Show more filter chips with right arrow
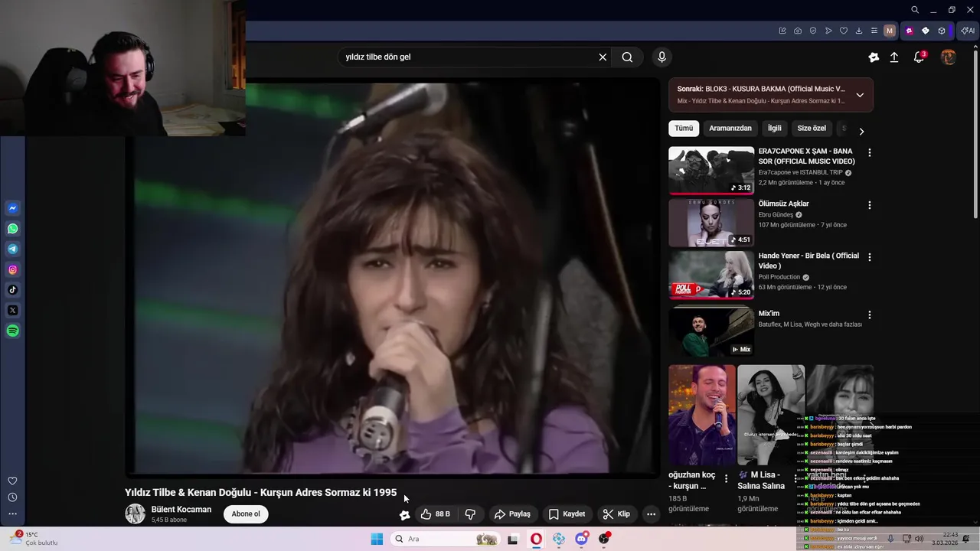Image resolution: width=980 pixels, height=551 pixels. (861, 132)
